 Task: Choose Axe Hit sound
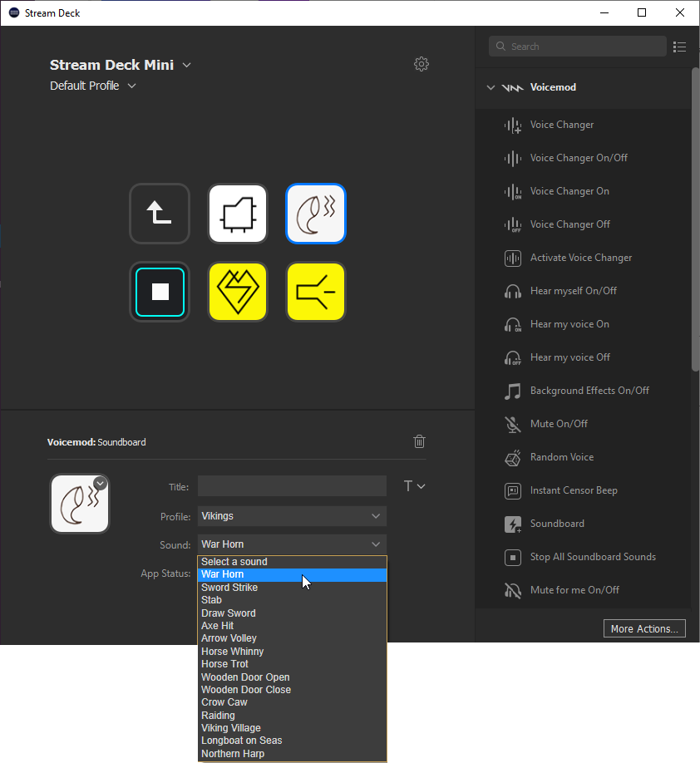click(292, 626)
